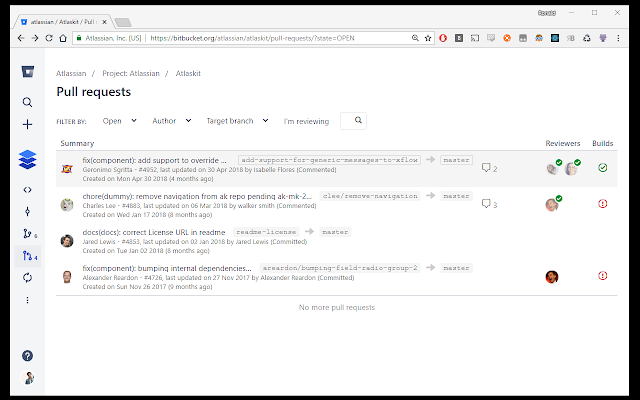Click the reviewer avatar on pull request #4883
Screen dimensions: 640x400
point(552,204)
